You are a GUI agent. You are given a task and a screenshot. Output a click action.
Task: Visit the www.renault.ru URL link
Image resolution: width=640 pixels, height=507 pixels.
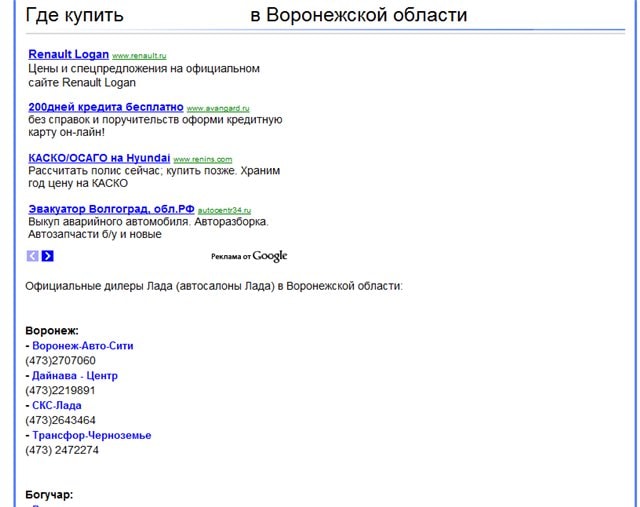141,56
